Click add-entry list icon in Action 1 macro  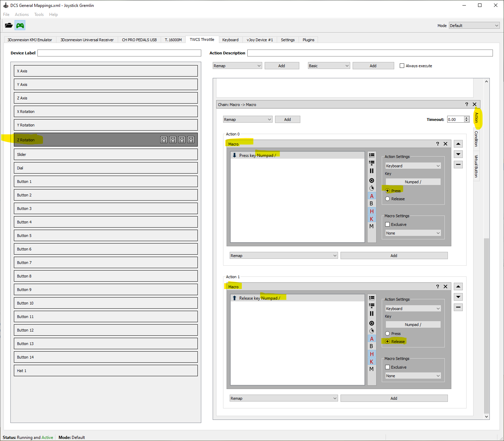tap(372, 298)
